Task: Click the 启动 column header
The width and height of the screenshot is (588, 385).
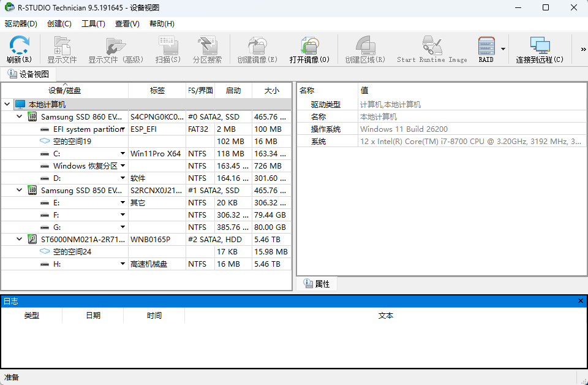Action: coord(233,91)
